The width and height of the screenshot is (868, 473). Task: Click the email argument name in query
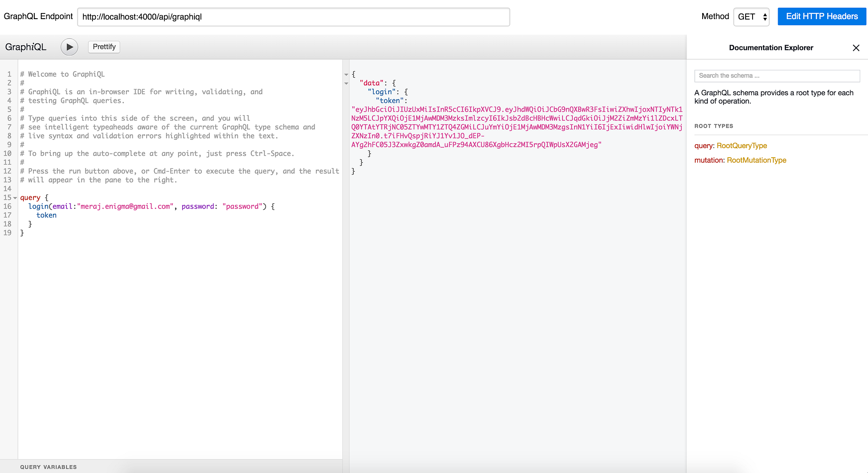point(62,206)
